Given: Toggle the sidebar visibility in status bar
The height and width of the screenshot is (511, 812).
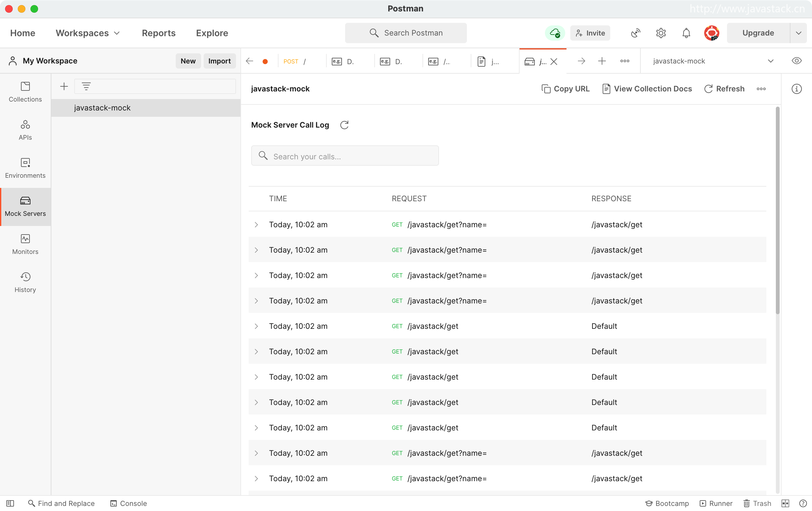Looking at the screenshot, I should tap(10, 503).
